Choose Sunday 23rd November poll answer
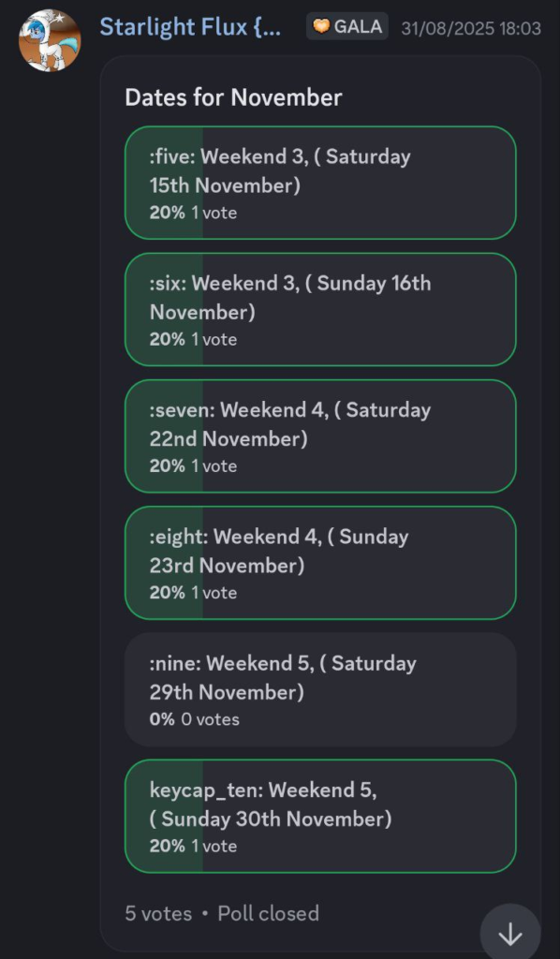The width and height of the screenshot is (560, 959). [x=320, y=563]
